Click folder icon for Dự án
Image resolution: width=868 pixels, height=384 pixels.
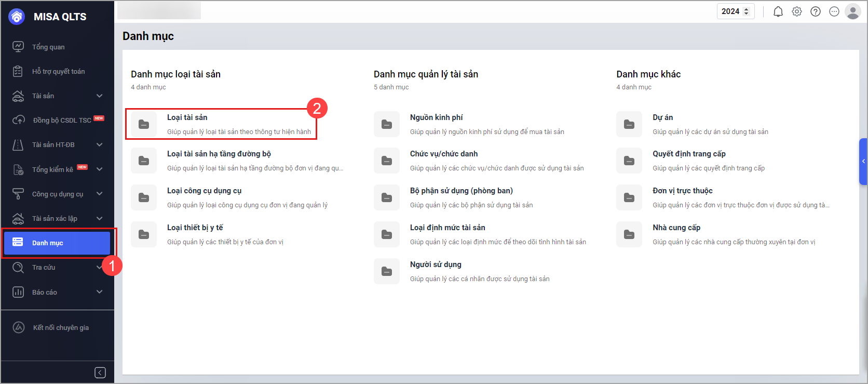tap(629, 124)
